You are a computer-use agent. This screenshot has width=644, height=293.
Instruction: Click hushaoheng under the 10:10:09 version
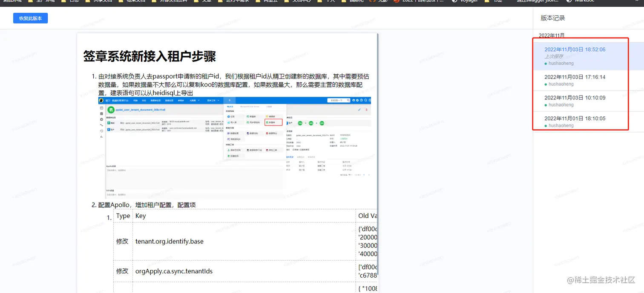click(x=561, y=105)
